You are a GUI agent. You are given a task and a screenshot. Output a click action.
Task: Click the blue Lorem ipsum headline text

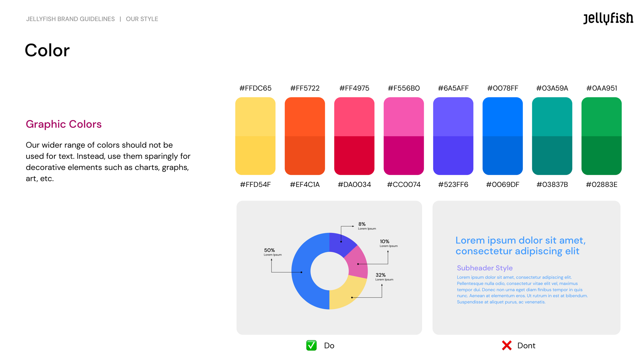pos(520,246)
